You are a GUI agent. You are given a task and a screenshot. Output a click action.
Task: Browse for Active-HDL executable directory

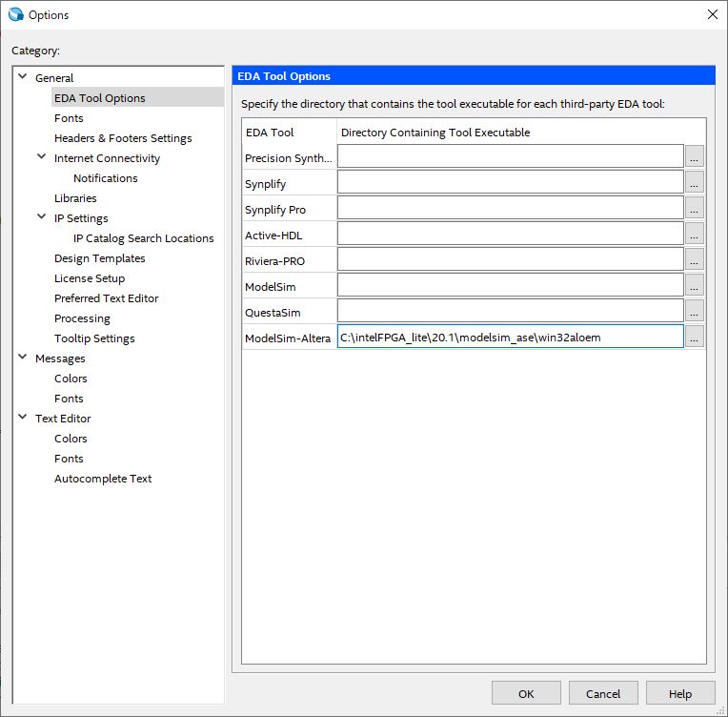[x=695, y=235]
